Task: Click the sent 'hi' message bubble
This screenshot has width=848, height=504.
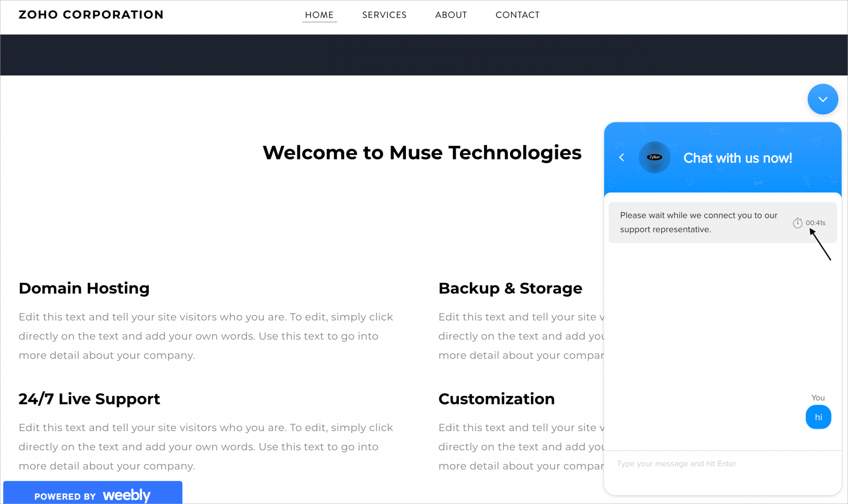Action: 818,417
